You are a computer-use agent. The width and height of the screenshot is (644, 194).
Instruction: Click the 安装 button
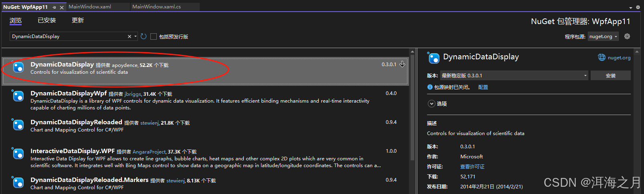coord(610,75)
